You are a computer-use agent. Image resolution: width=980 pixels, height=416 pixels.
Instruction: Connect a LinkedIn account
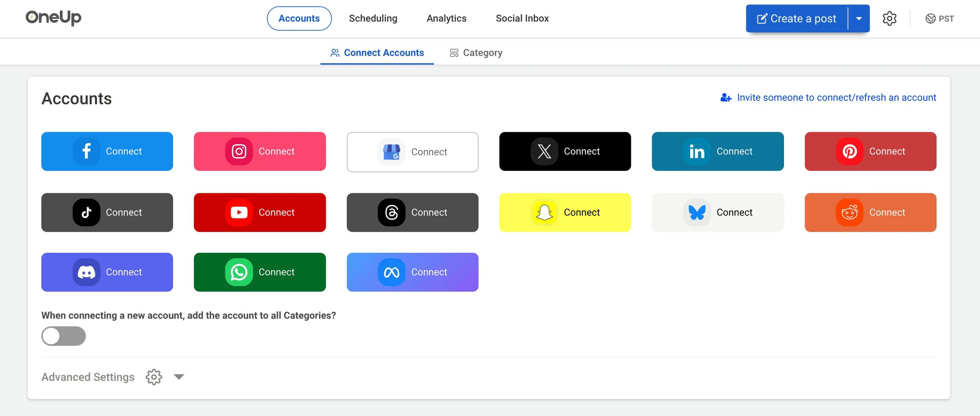[x=718, y=151]
